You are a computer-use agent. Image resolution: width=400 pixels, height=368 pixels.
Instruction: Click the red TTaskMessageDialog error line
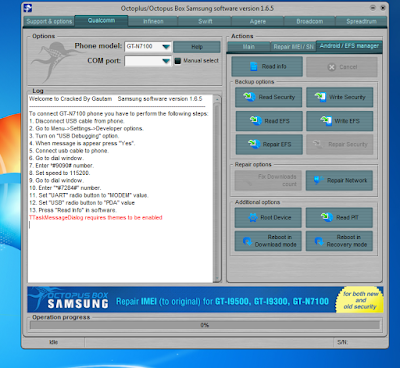click(96, 218)
